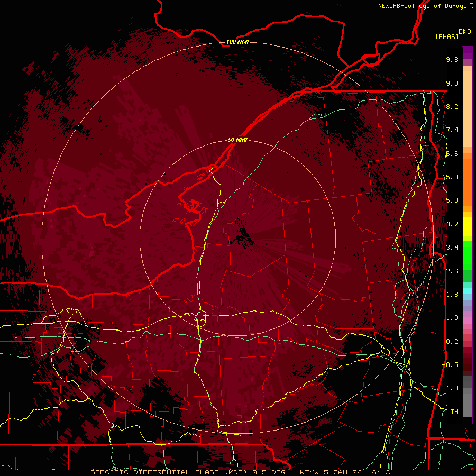Image resolution: width=476 pixels, height=476 pixels.
Task: Select the peach segment of the color bar
Action: [467, 109]
